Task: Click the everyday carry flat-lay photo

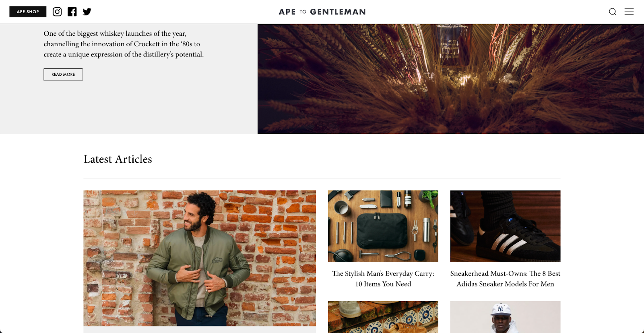Action: 383,226
